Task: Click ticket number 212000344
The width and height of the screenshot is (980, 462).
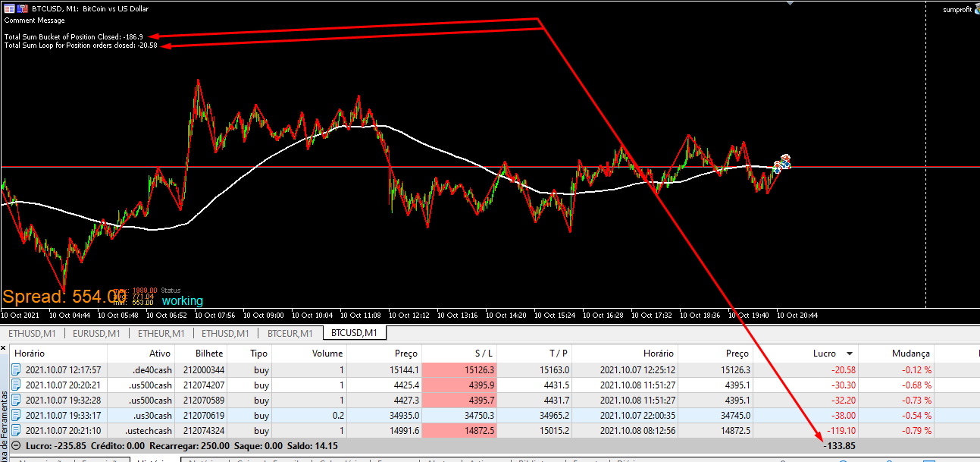Action: [x=203, y=370]
